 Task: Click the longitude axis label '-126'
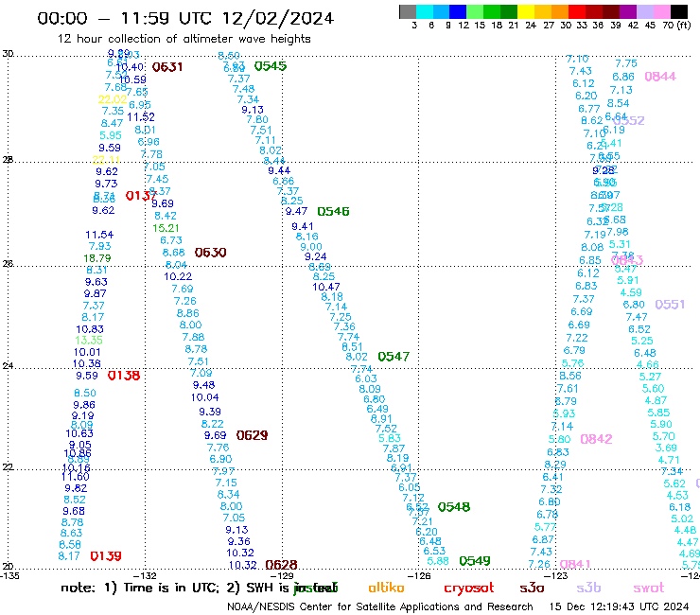[419, 576]
